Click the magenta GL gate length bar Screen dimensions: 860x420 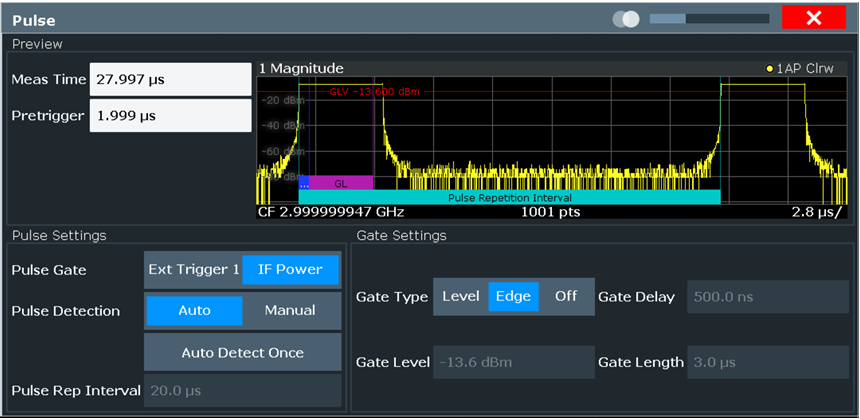click(x=341, y=183)
